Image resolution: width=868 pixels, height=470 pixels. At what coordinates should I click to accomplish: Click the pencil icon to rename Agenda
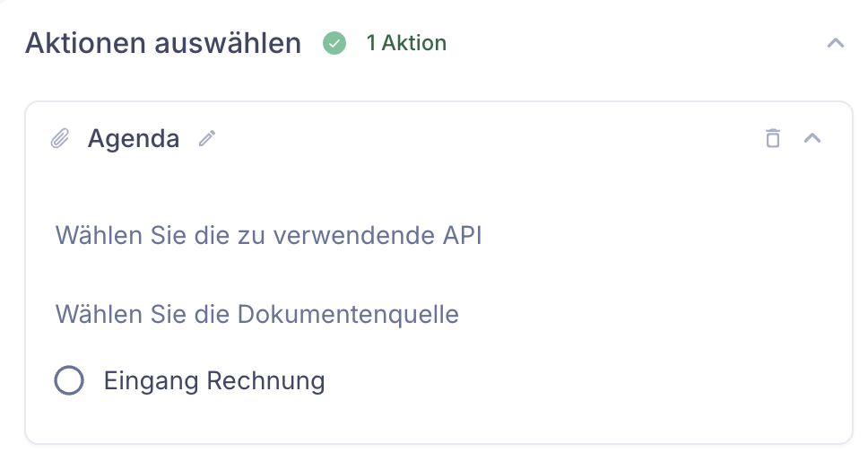click(x=207, y=138)
